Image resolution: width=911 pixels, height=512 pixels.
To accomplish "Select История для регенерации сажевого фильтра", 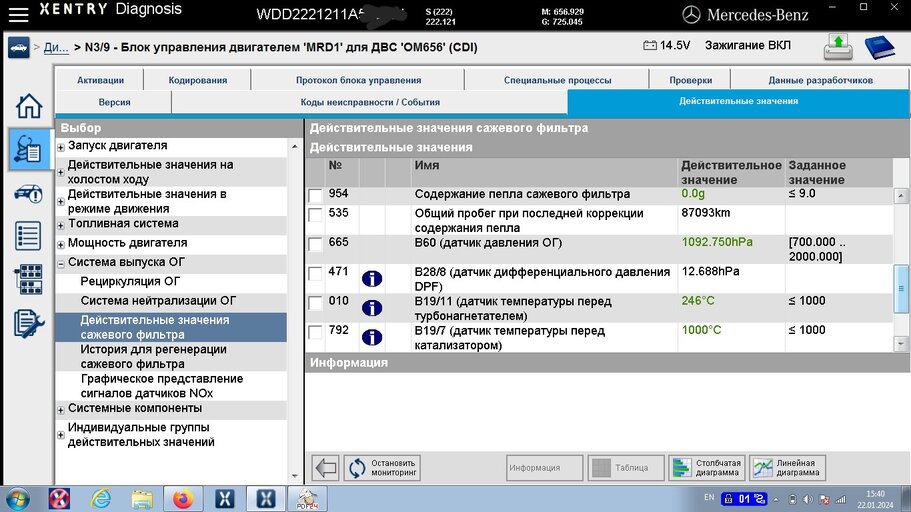I will (x=153, y=357).
